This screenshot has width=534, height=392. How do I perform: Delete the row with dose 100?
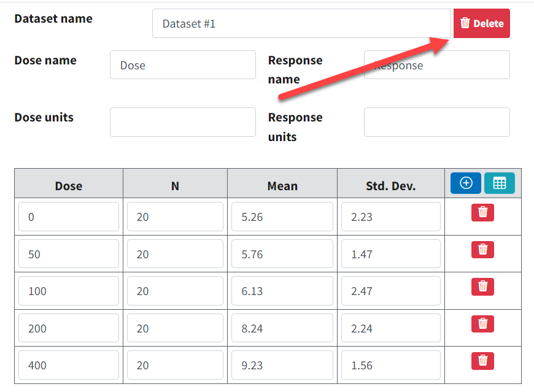coord(482,286)
